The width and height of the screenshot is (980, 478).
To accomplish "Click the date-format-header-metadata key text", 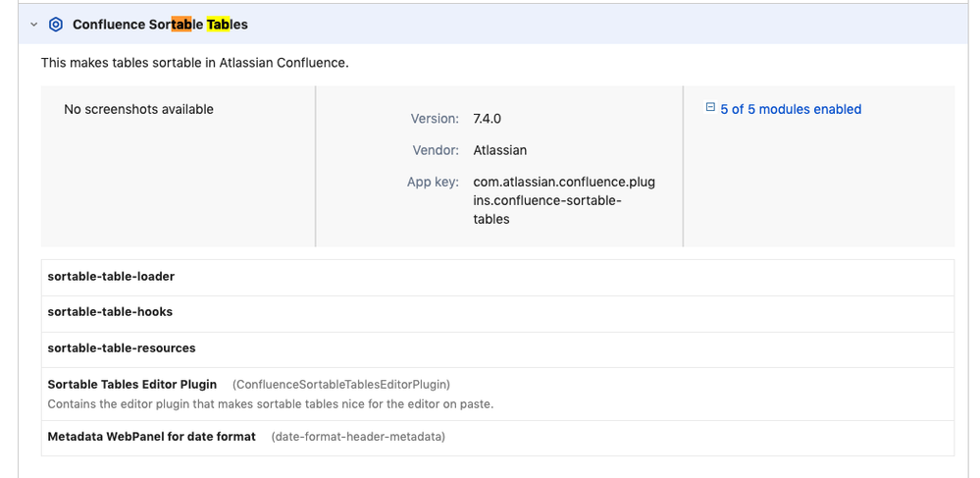I will (358, 437).
